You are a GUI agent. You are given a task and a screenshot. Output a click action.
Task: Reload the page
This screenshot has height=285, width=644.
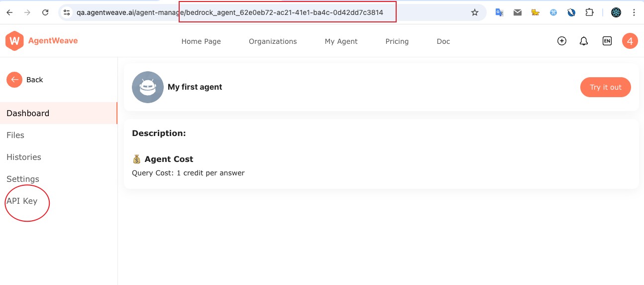(x=45, y=12)
